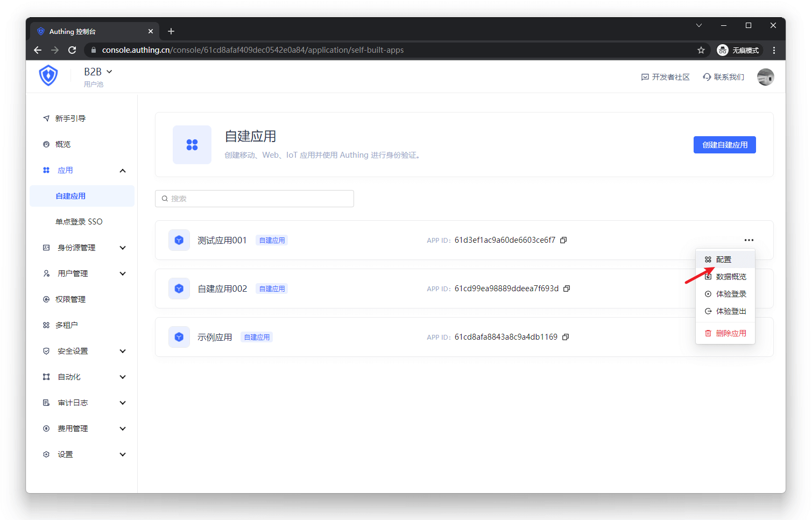Click the three-dots menu for 测试应用001
The height and width of the screenshot is (520, 812).
click(x=749, y=240)
